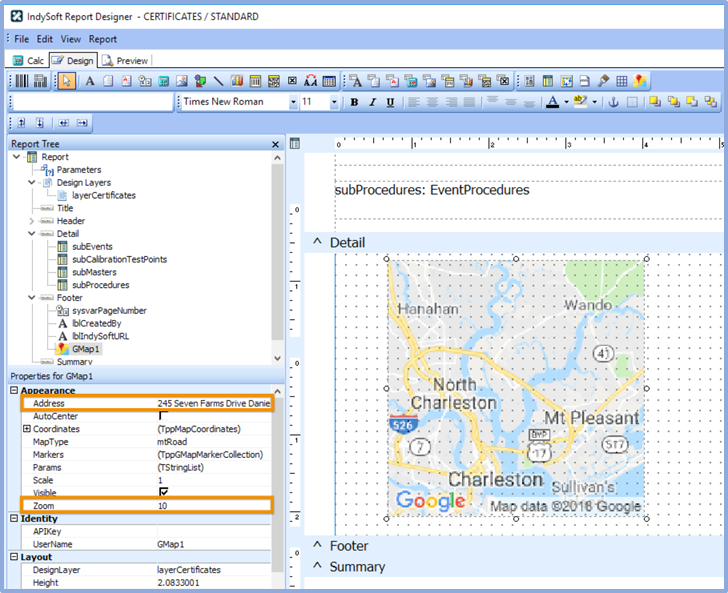Open the font size dropdown
728x593 pixels.
pyautogui.click(x=336, y=102)
